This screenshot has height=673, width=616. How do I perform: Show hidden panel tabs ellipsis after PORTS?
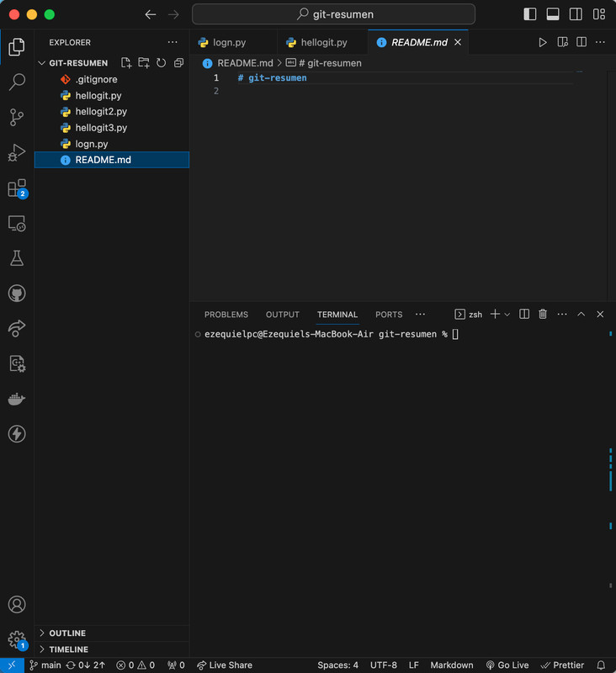[420, 314]
